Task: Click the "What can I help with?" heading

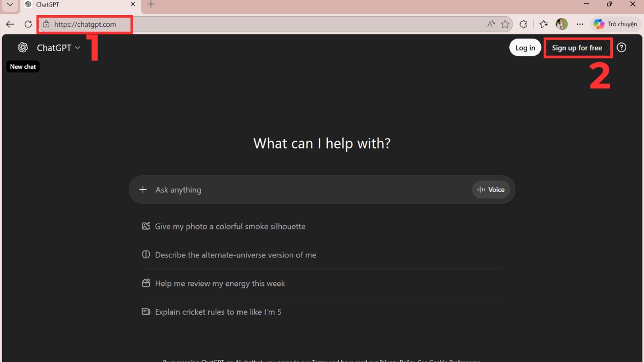Action: point(322,144)
